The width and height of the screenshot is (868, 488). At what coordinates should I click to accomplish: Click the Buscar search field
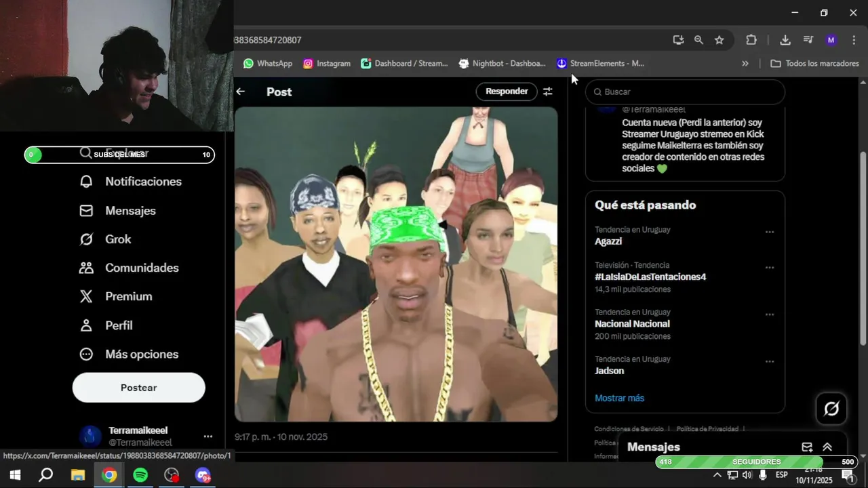pyautogui.click(x=685, y=91)
